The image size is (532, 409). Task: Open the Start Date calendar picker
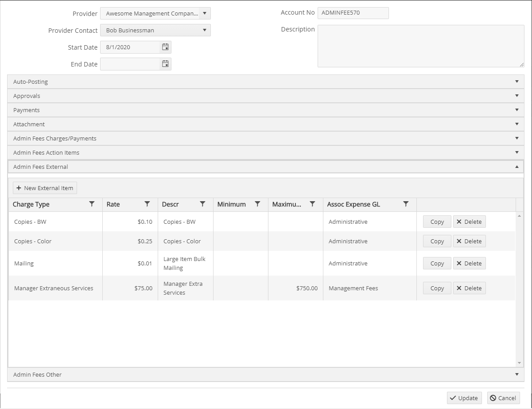point(165,47)
